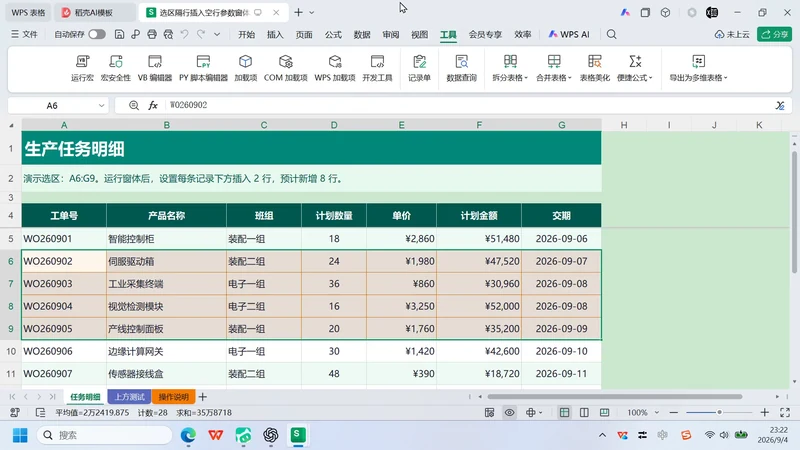Click cell containing WO260906
The height and width of the screenshot is (450, 800).
coord(64,351)
